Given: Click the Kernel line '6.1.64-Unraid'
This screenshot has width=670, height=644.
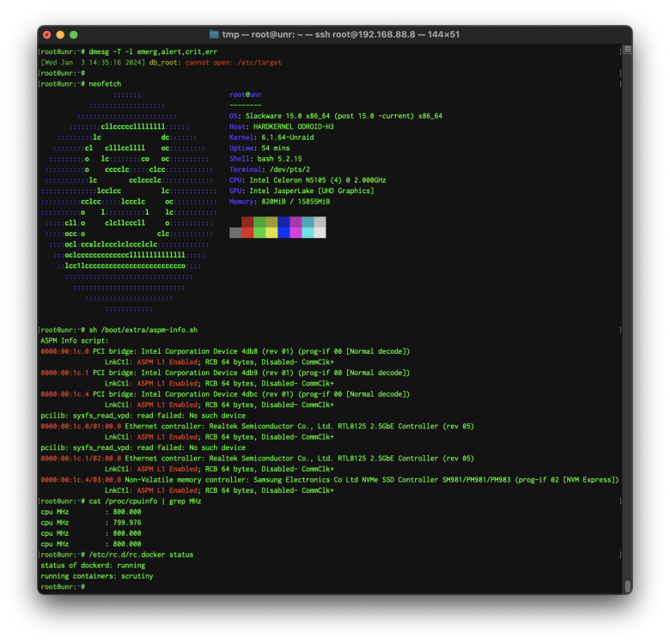Looking at the screenshot, I should coord(271,137).
